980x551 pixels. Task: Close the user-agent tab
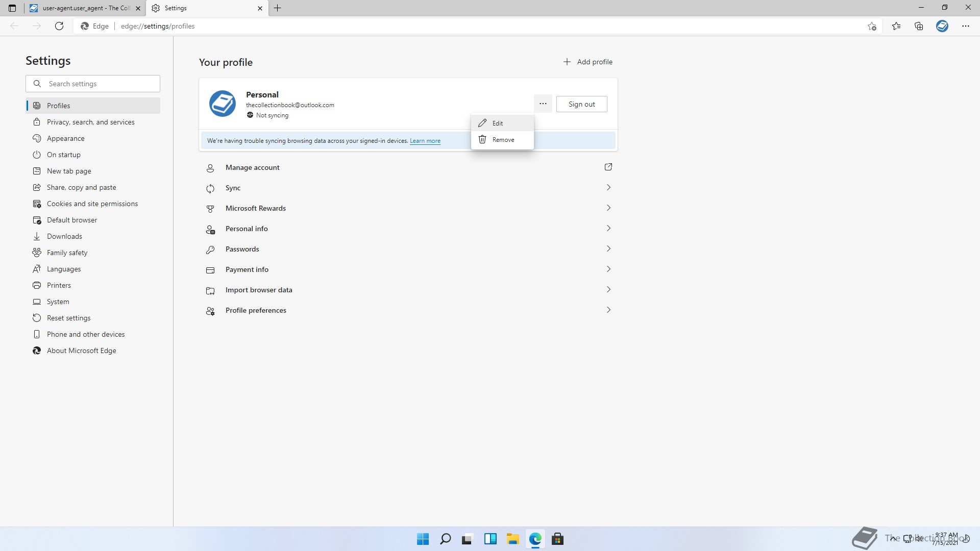138,8
